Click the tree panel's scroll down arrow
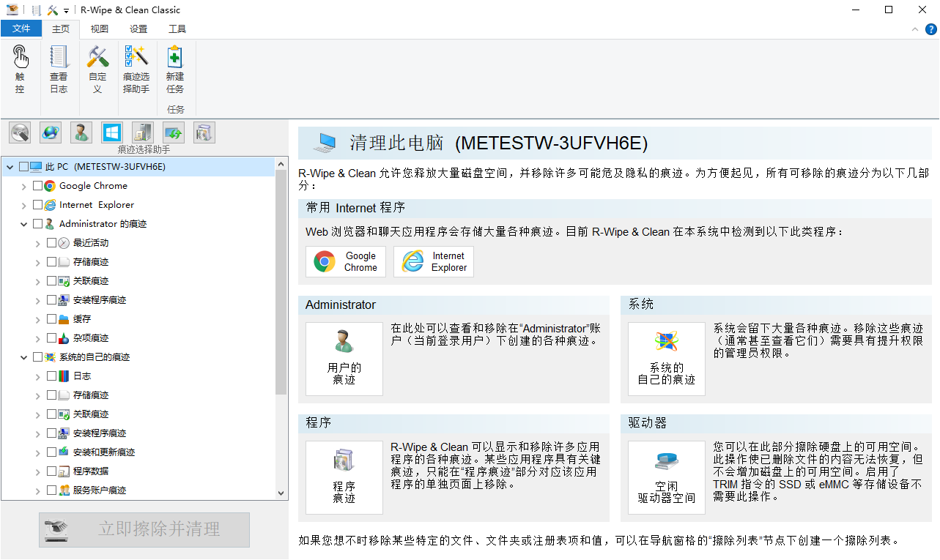 [x=281, y=494]
